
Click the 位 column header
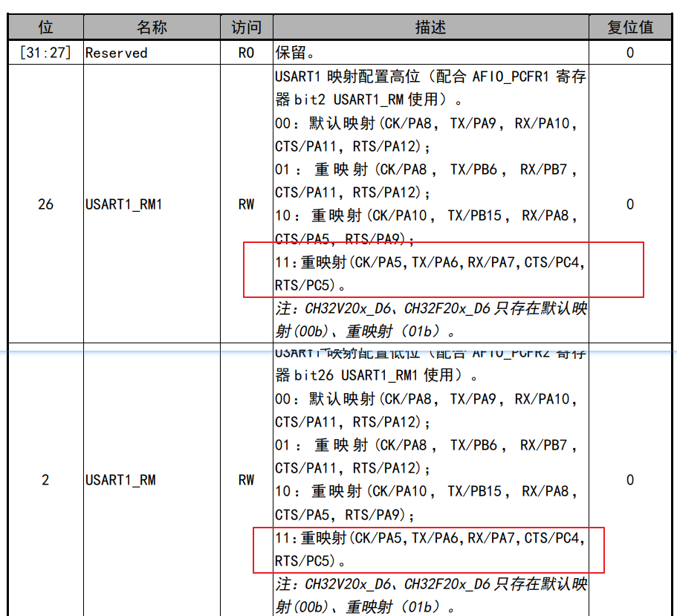tap(45, 28)
